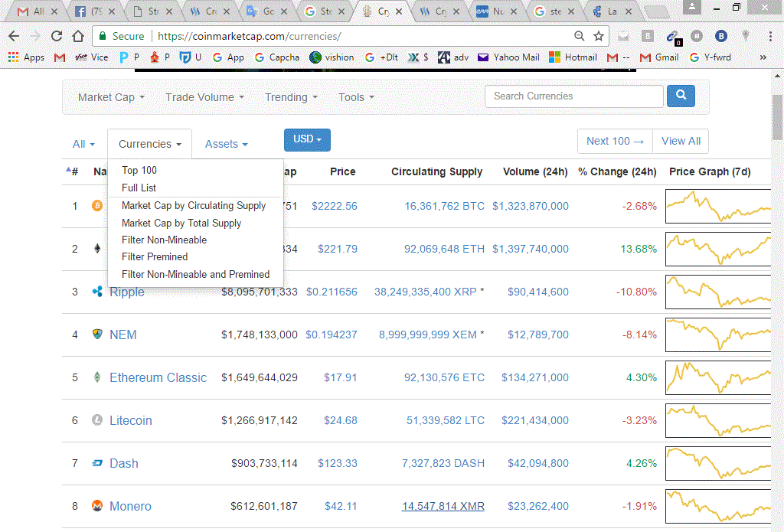The width and height of the screenshot is (784, 532).
Task: Select Full List in Currencies menu
Action: (x=139, y=188)
